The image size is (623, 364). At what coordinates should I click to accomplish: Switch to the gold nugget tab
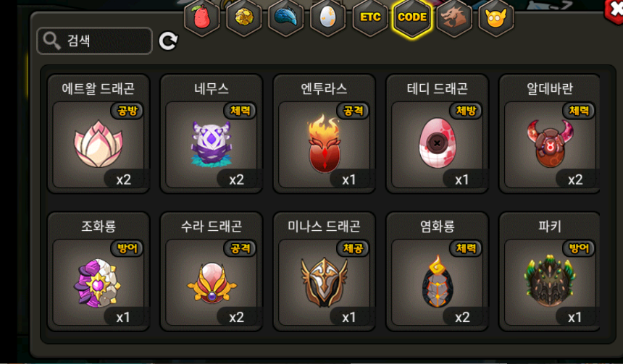tap(244, 17)
